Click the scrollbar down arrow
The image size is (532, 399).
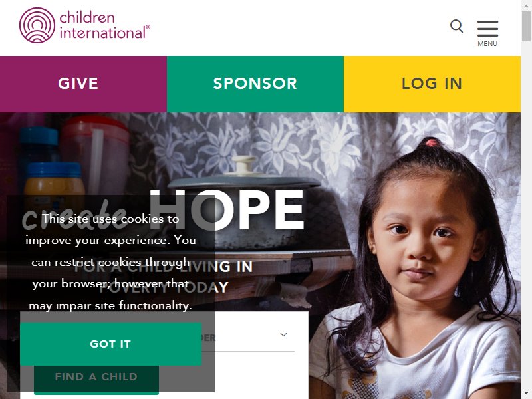pos(526,394)
